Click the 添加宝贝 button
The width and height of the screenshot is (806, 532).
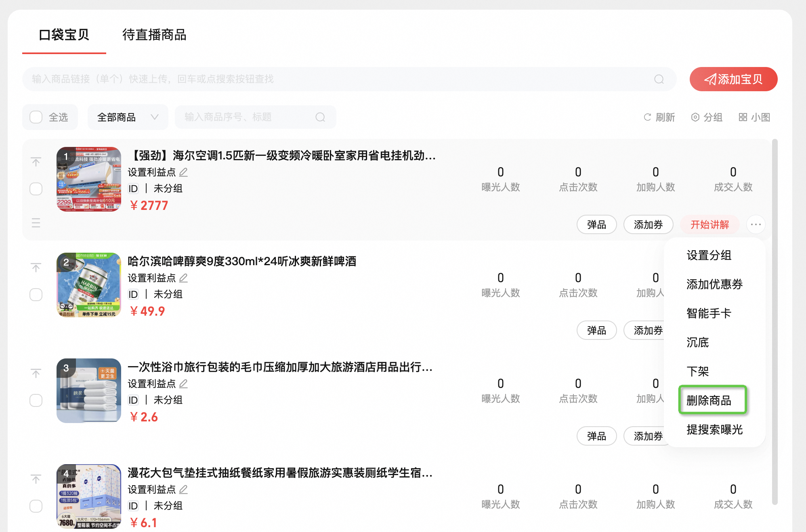(x=733, y=79)
